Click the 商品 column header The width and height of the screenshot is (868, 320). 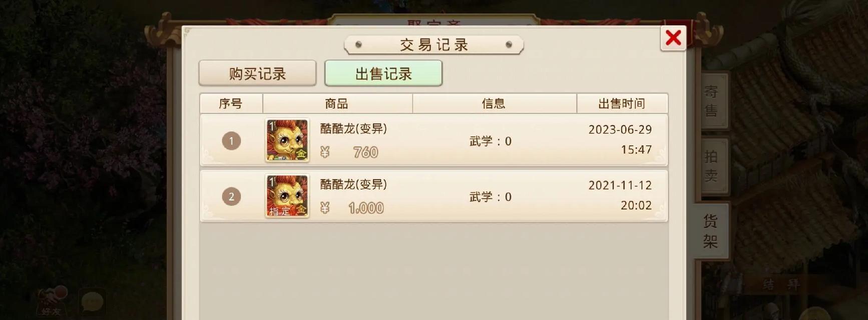[x=337, y=103]
